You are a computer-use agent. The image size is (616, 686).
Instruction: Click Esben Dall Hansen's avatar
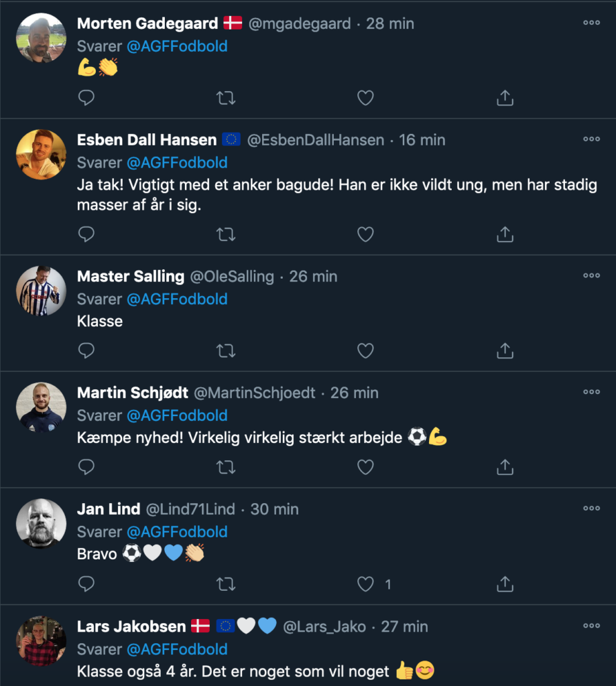point(41,154)
